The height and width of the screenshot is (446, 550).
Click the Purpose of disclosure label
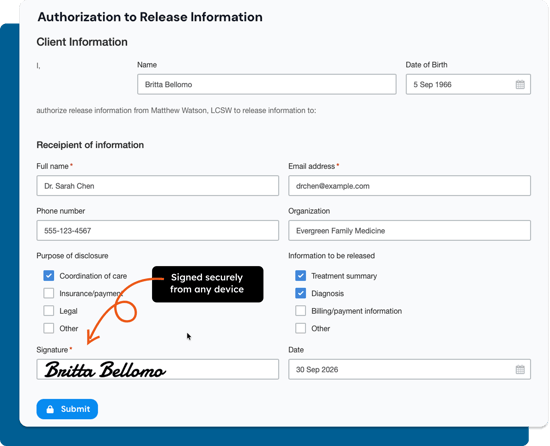pyautogui.click(x=72, y=256)
